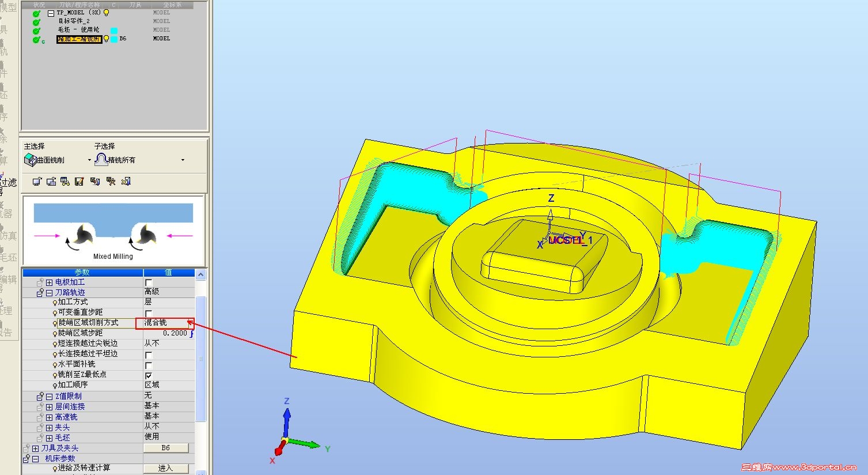The height and width of the screenshot is (475, 868).
Task: Click the monitor-with-list toolbar icon
Action: [x=51, y=182]
